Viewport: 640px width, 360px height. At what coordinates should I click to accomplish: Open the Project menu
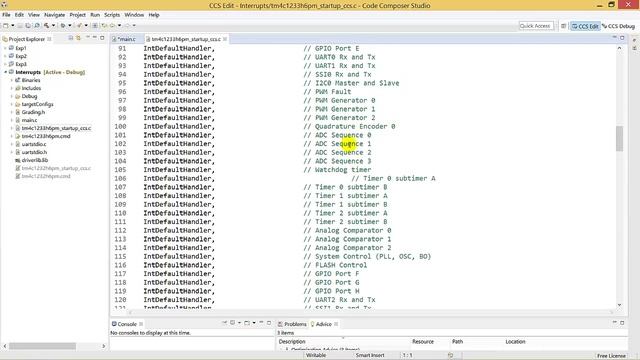coord(78,15)
